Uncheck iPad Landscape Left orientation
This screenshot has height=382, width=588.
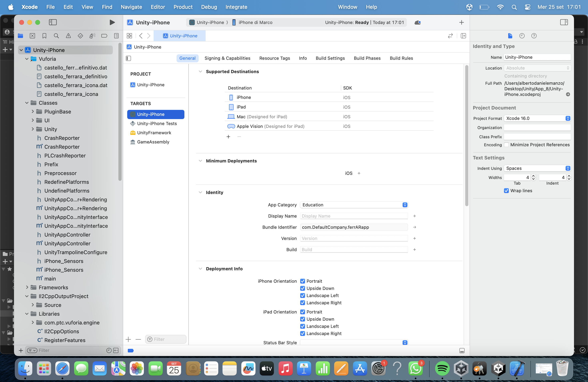tap(302, 326)
